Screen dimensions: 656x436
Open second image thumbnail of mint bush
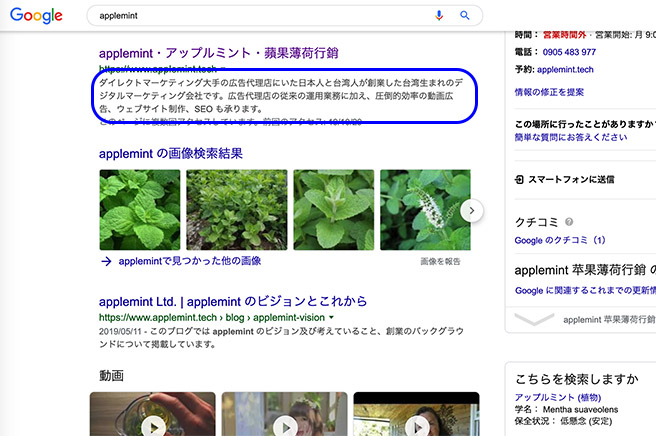pos(237,210)
